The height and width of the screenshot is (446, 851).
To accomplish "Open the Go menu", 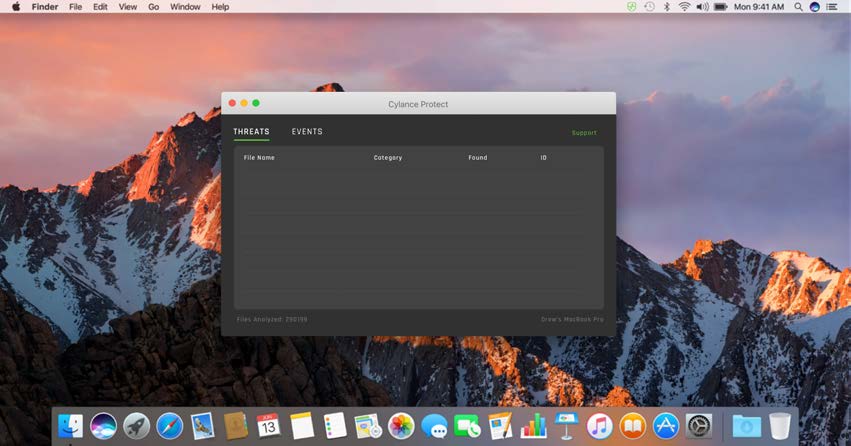I will tap(154, 7).
